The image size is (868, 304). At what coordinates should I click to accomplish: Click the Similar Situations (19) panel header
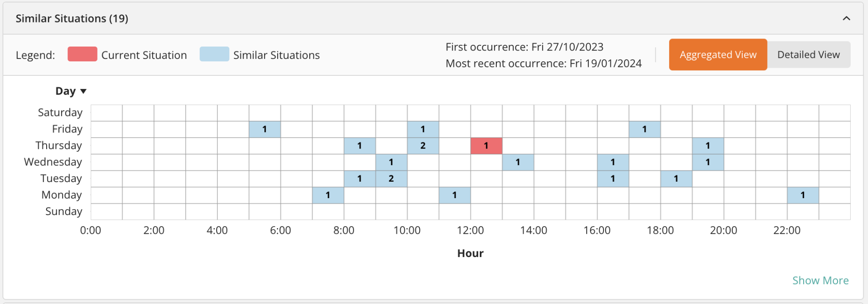tap(72, 19)
